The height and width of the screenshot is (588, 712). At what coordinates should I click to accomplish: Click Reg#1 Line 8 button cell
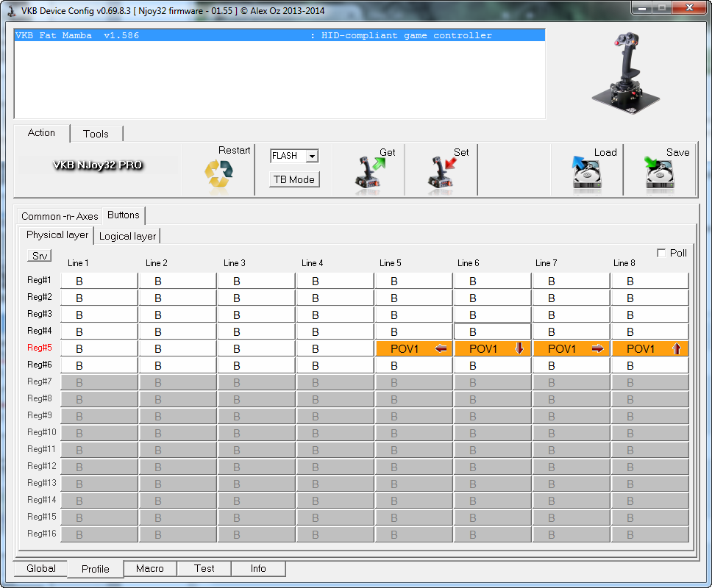[x=650, y=282]
